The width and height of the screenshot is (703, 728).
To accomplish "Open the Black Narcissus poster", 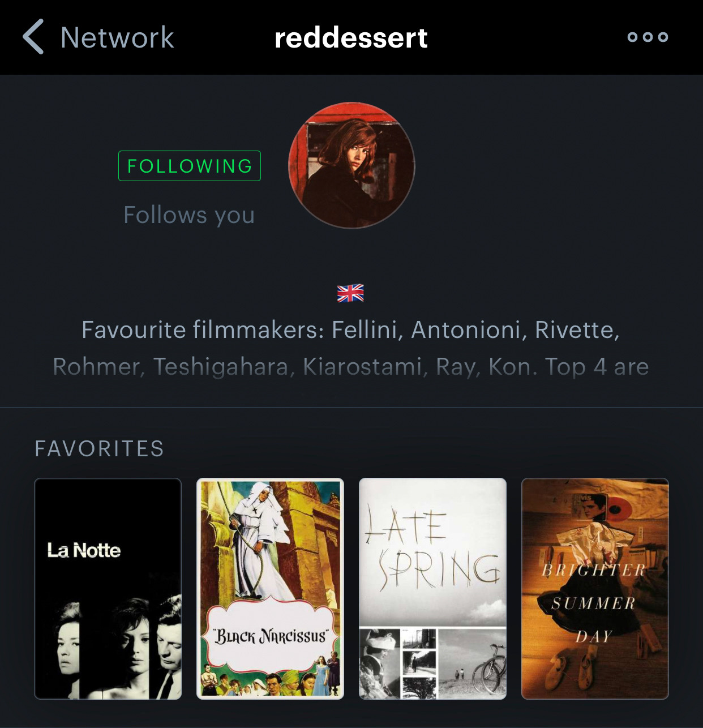I will pyautogui.click(x=270, y=589).
